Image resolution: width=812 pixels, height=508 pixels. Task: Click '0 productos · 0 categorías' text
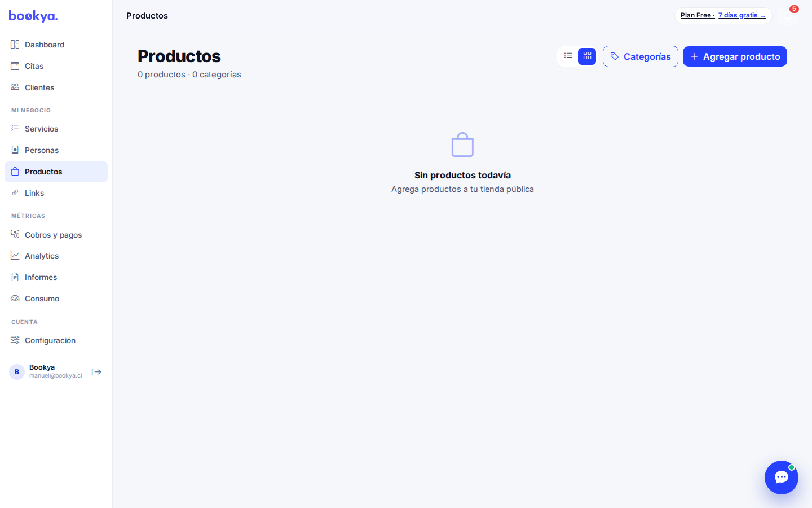(x=189, y=75)
